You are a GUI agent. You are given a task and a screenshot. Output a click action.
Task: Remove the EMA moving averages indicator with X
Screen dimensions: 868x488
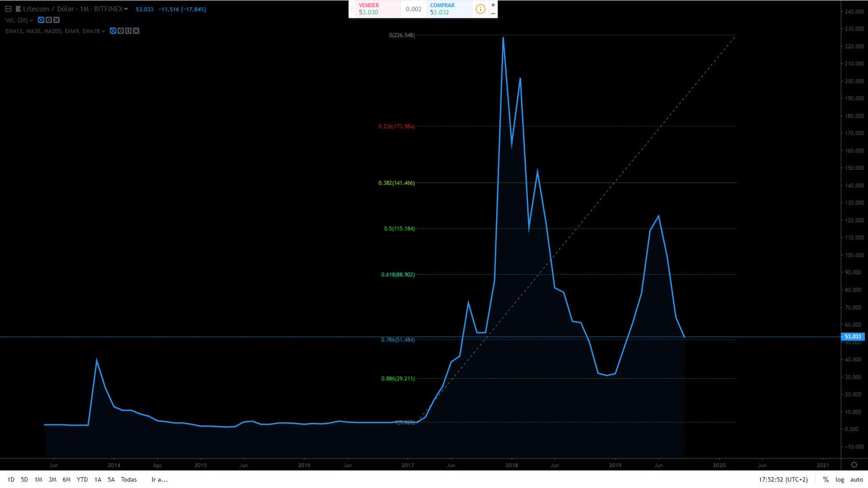click(136, 31)
